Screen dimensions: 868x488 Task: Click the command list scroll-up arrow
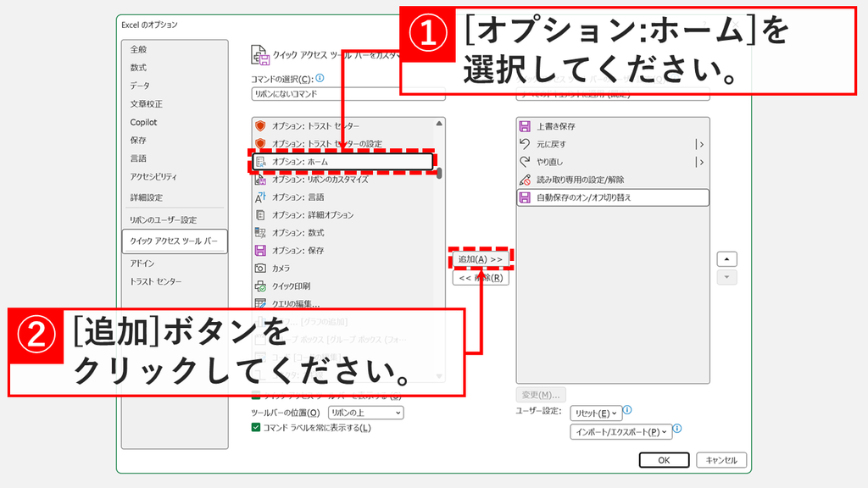pyautogui.click(x=440, y=124)
